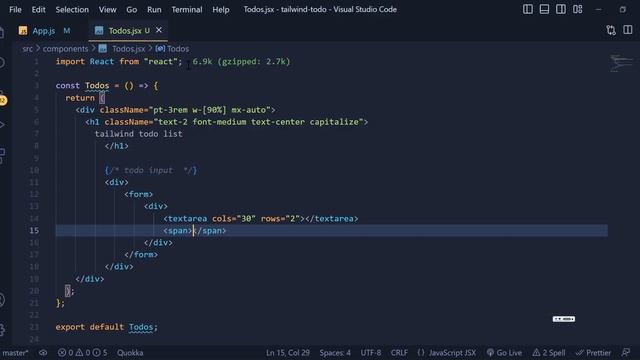Open the File menu

pos(15,9)
